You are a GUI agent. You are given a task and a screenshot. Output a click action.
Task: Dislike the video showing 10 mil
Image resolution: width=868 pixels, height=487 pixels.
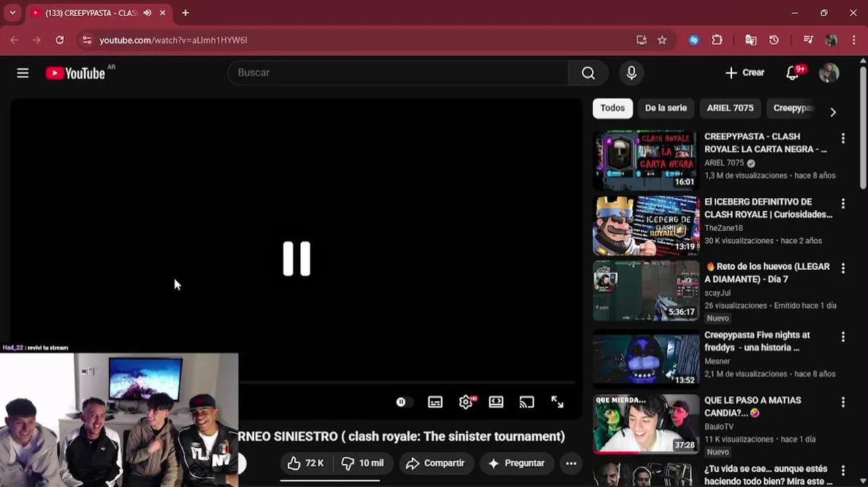click(x=362, y=463)
